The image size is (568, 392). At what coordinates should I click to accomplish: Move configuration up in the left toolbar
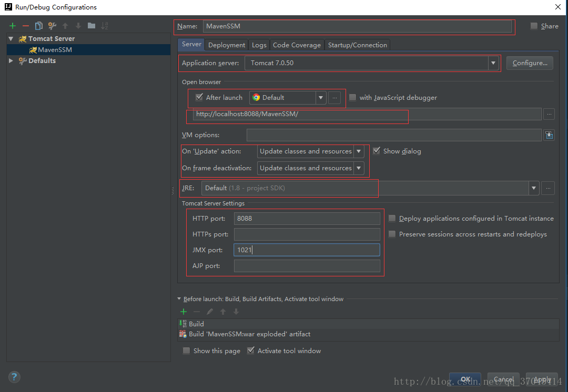[65, 26]
